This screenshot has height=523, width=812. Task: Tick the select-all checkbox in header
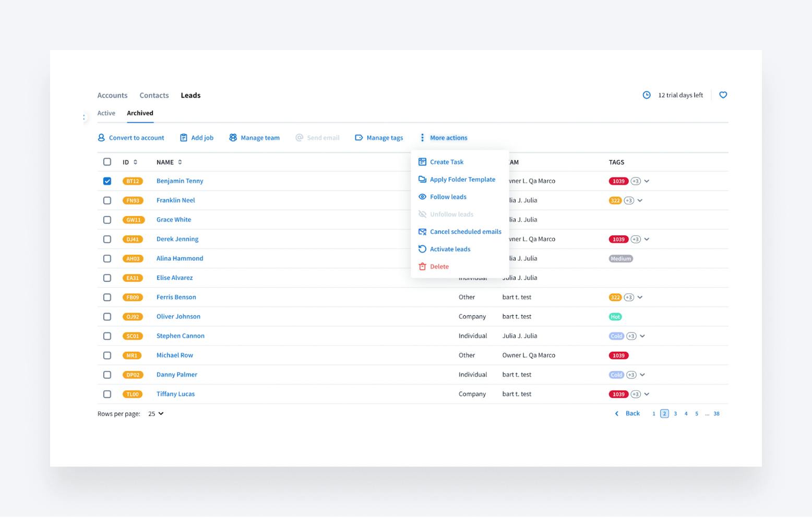pos(107,162)
